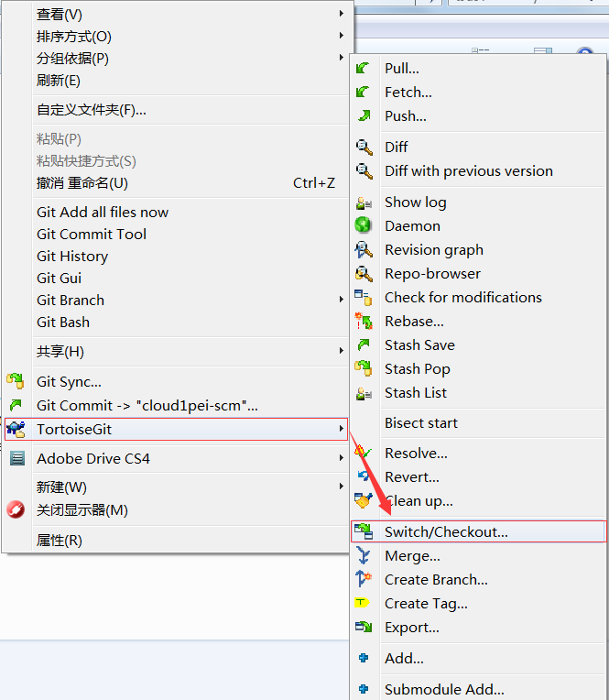Image resolution: width=609 pixels, height=700 pixels.
Task: Open 属性(R) properties
Action: [177, 541]
